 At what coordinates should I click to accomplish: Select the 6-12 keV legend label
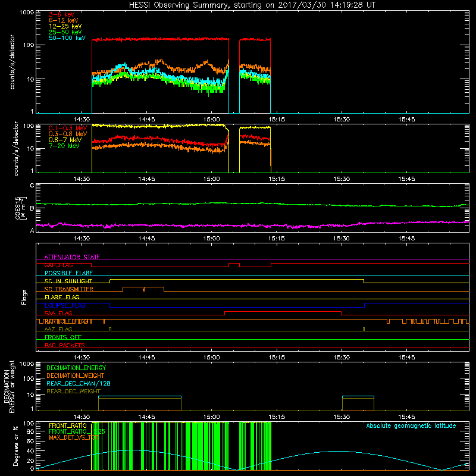pyautogui.click(x=64, y=20)
